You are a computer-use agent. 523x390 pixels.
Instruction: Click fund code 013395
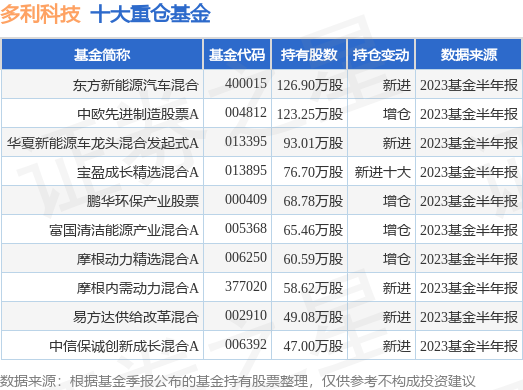tap(246, 141)
